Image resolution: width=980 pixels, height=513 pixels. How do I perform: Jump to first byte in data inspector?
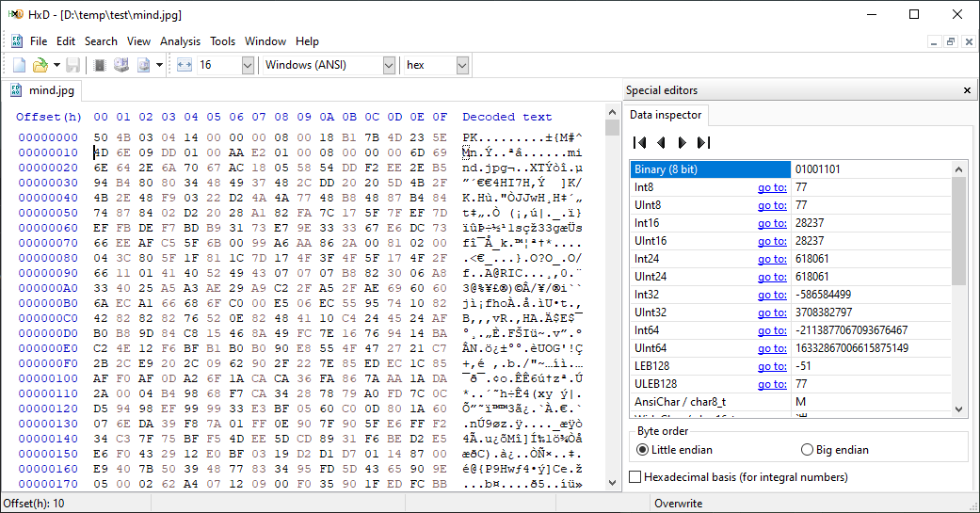point(639,143)
